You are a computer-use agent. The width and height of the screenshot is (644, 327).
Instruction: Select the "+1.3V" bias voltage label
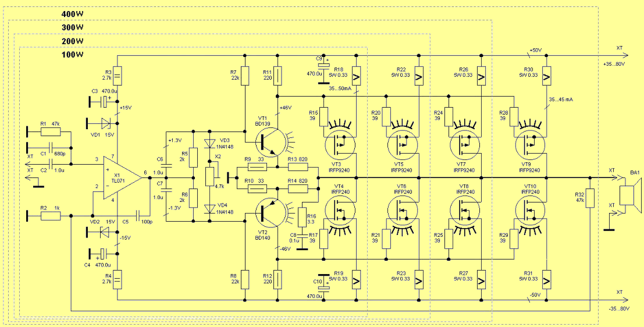tap(175, 140)
